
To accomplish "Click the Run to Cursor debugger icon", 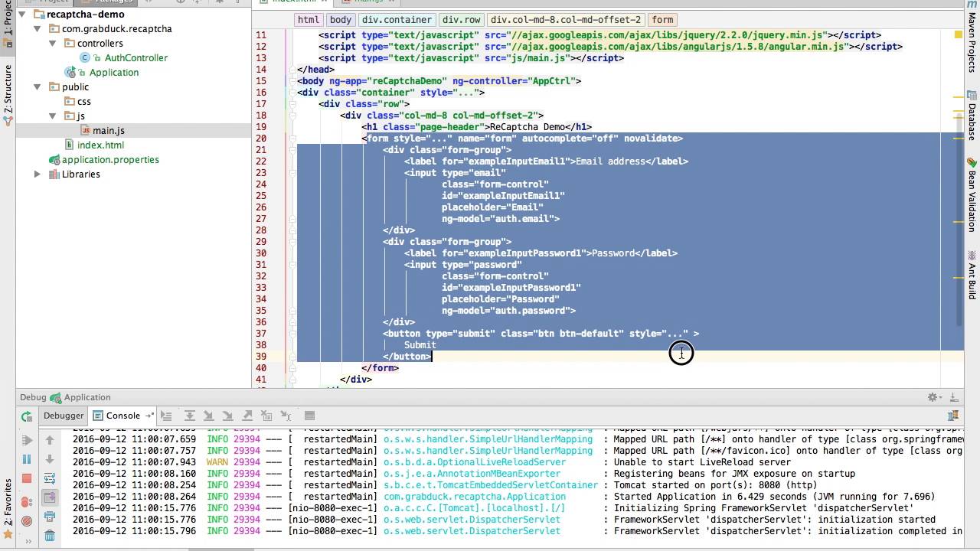I will point(285,416).
